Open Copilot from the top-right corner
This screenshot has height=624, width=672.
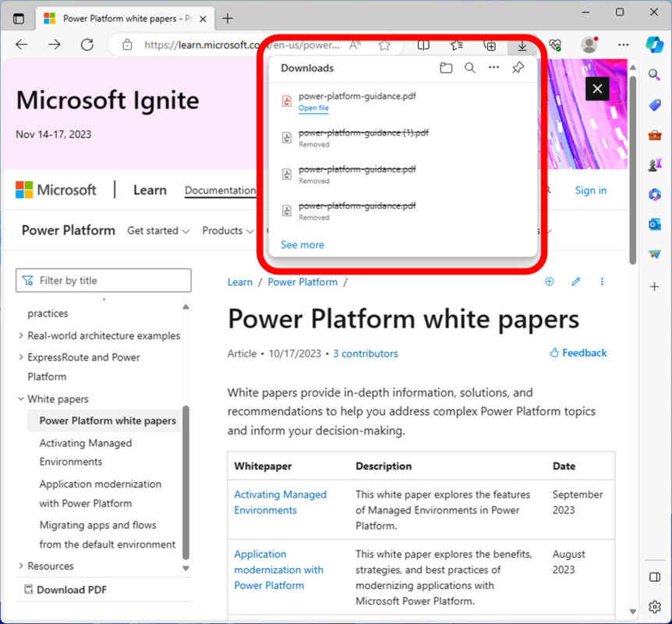654,45
